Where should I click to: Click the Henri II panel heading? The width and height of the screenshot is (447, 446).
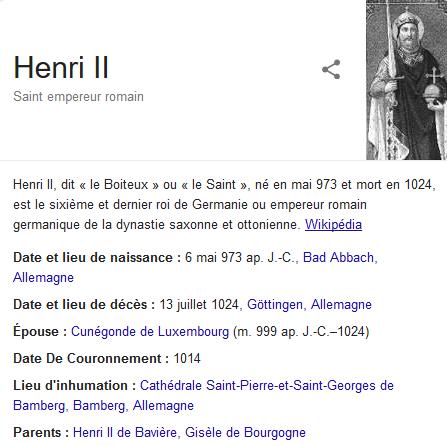coord(61,68)
